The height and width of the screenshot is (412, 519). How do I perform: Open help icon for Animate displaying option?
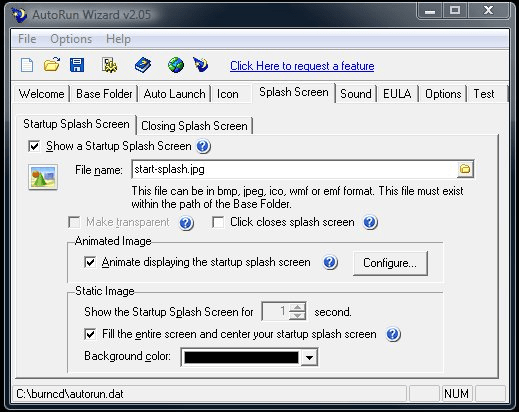(x=330, y=263)
